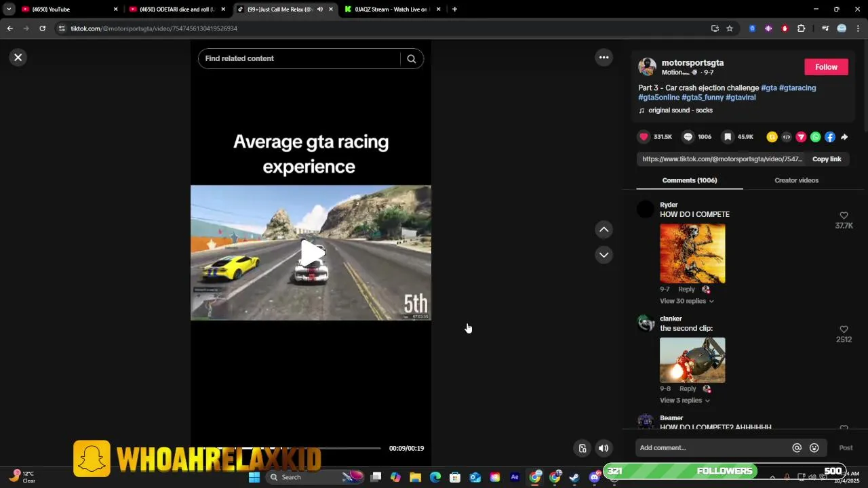The height and width of the screenshot is (488, 868).
Task: Switch to the ODETARI dice and roll tab
Action: (x=178, y=9)
